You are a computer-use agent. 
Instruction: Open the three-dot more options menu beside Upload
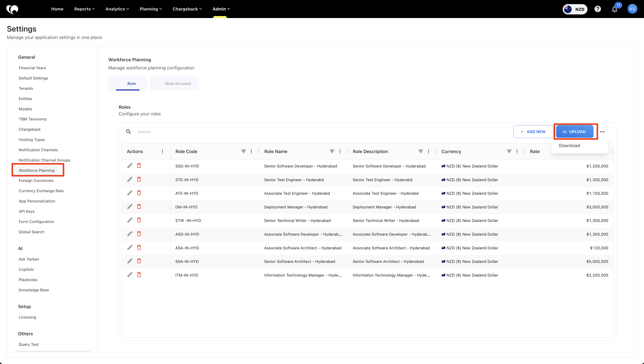coord(602,132)
